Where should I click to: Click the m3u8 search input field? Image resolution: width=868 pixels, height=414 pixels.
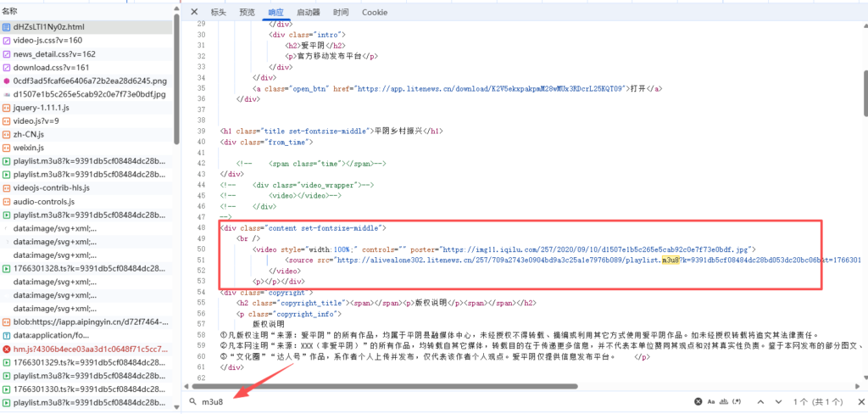(x=442, y=402)
